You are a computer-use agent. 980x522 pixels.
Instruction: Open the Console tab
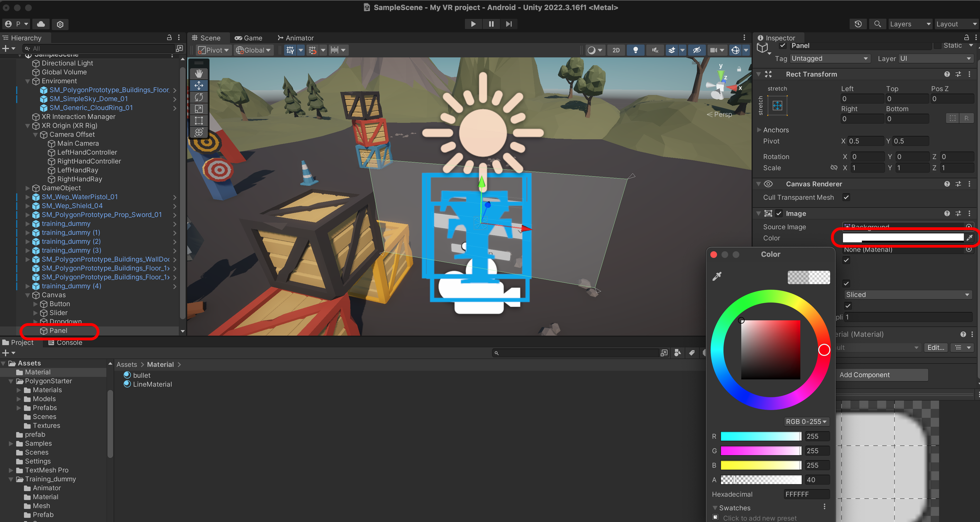click(65, 342)
